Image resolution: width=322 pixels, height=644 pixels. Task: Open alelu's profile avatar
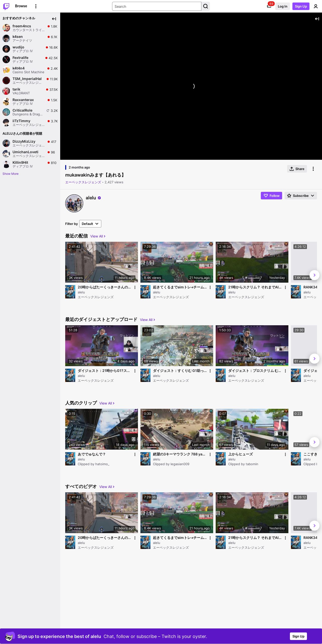74,203
